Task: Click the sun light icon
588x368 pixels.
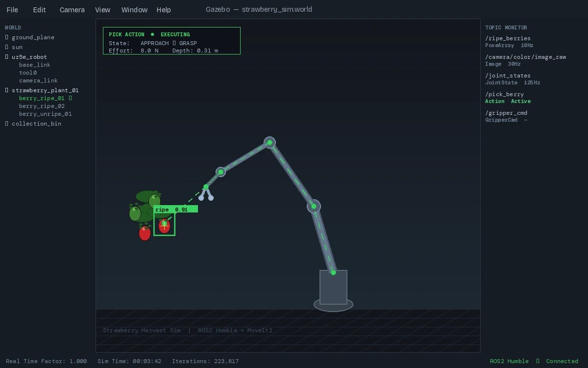Action: pyautogui.click(x=6, y=47)
